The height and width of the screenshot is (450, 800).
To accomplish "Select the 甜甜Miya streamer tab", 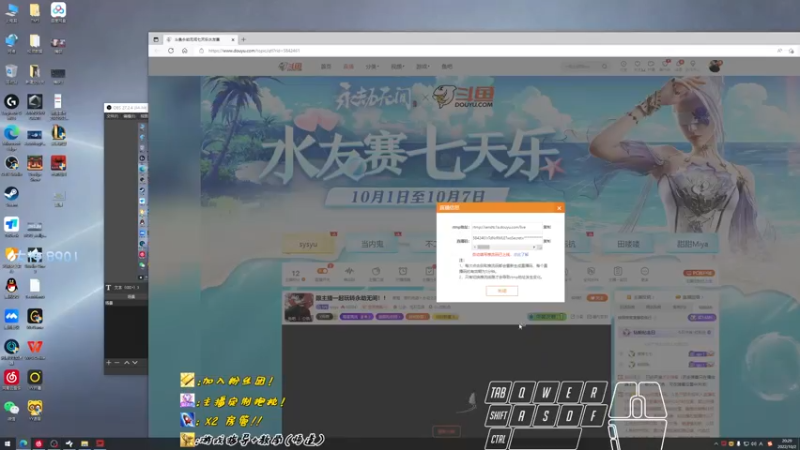I will coord(692,244).
